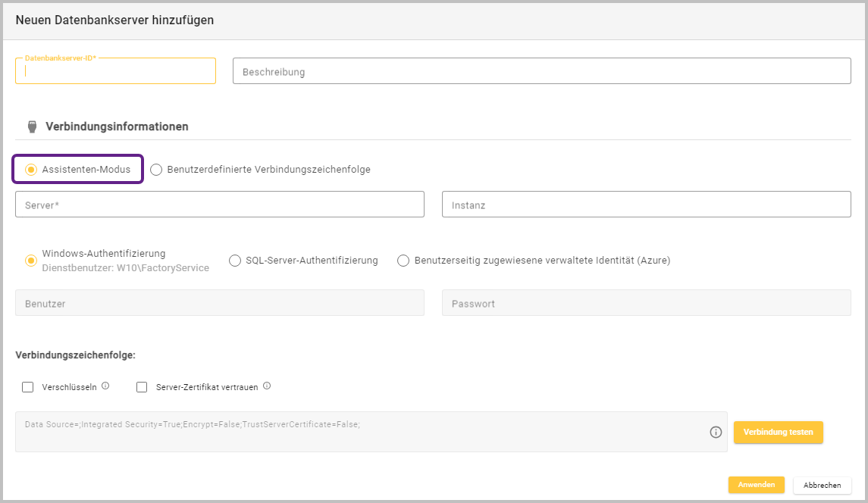This screenshot has height=503, width=868.
Task: Switch to SQL-Server-Authentifizierung
Action: 235,261
